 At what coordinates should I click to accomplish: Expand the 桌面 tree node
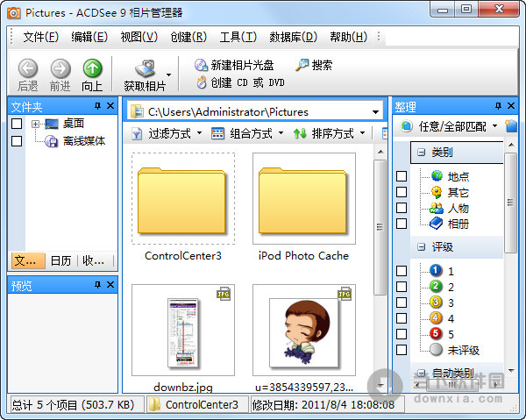pos(35,125)
